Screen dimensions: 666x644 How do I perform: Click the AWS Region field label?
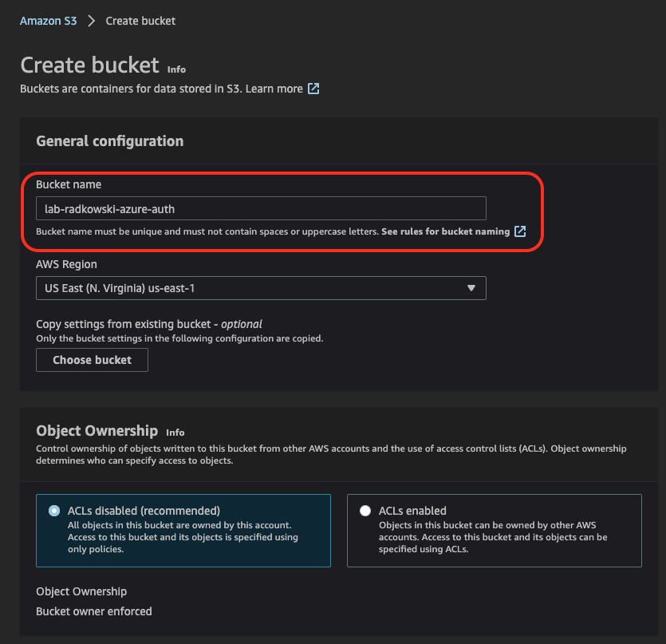coord(66,264)
